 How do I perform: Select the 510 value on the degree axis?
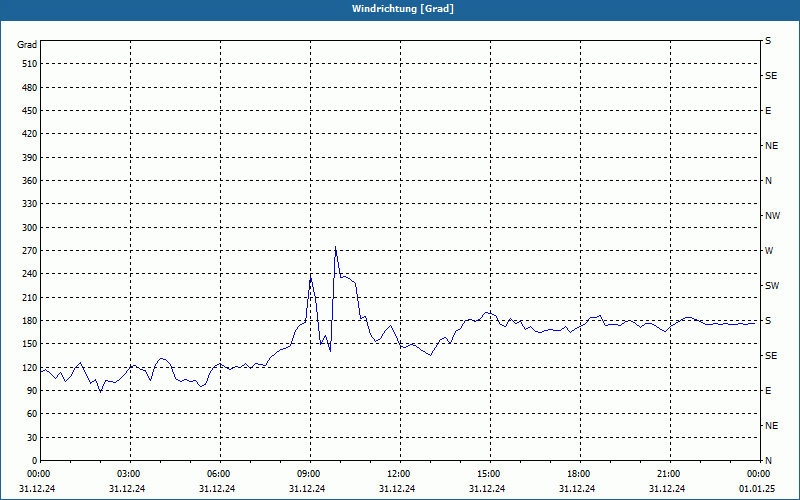tap(30, 64)
